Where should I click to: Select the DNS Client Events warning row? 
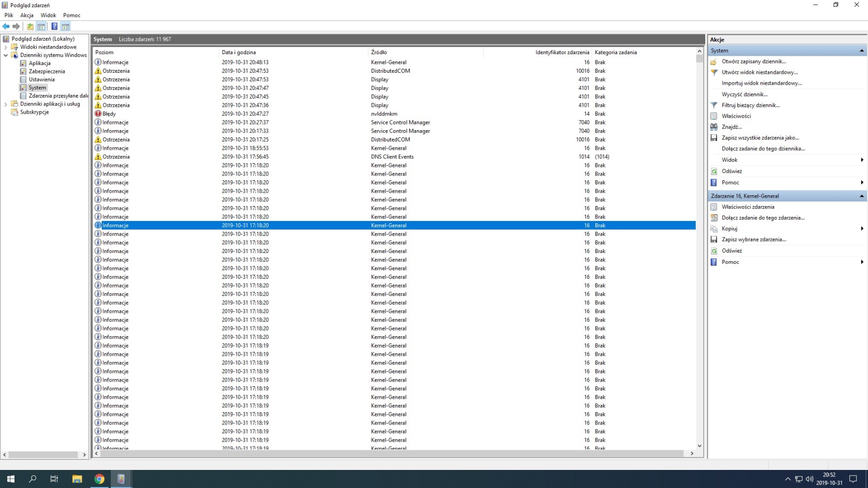(394, 157)
